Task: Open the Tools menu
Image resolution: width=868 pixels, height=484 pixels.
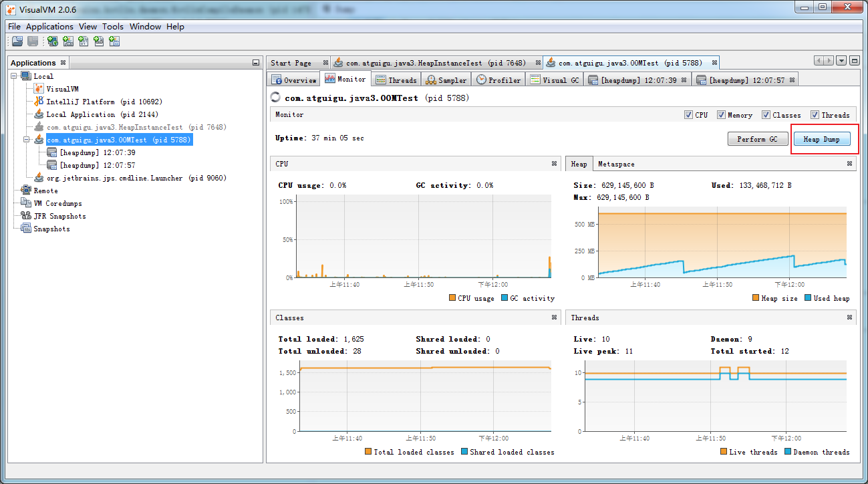Action: point(113,27)
